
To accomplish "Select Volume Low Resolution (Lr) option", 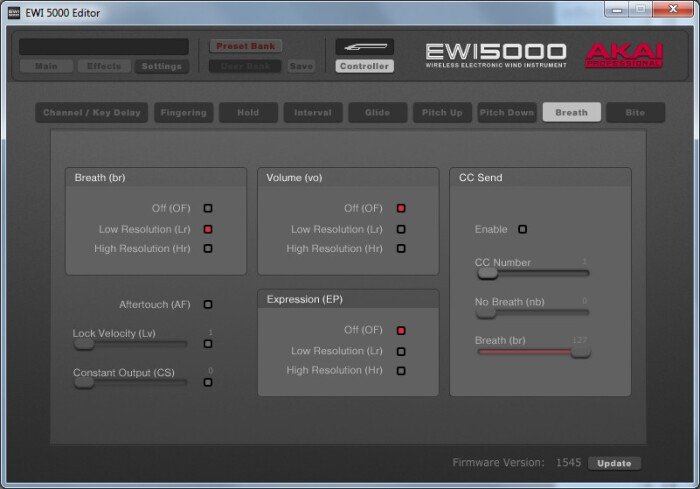I will tap(401, 229).
